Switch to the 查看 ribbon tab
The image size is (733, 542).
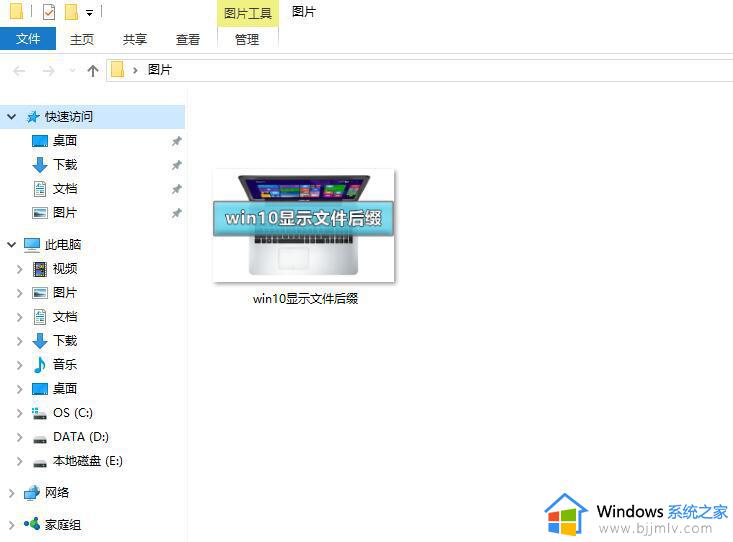[x=188, y=39]
